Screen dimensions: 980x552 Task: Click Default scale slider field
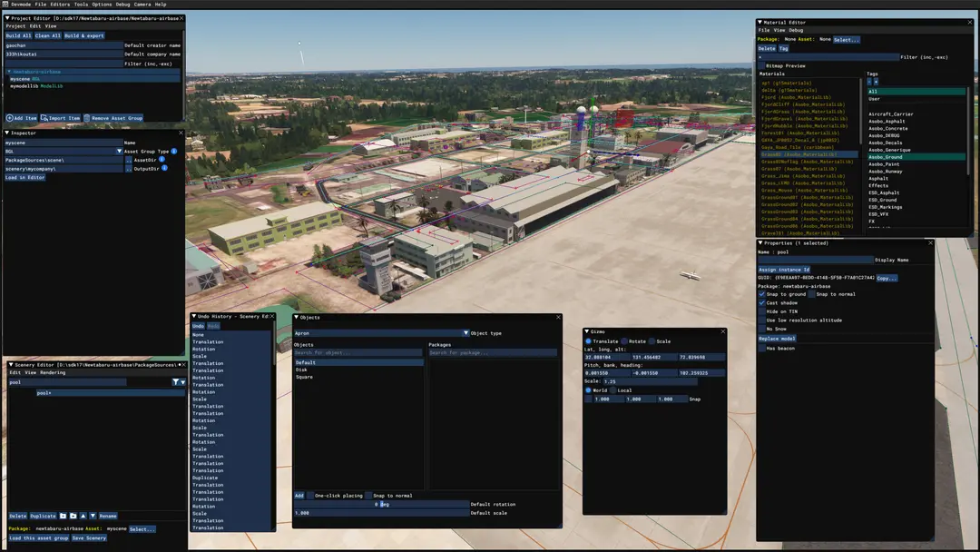tap(381, 513)
